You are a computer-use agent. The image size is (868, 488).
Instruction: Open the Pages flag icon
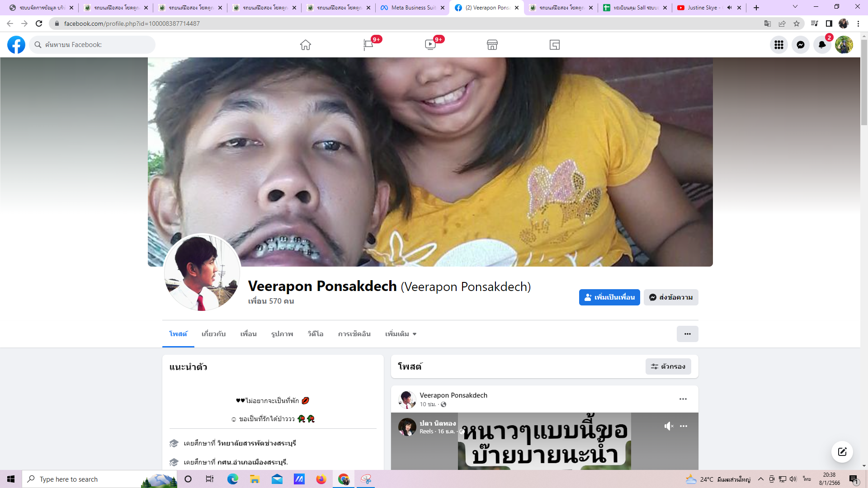point(368,45)
